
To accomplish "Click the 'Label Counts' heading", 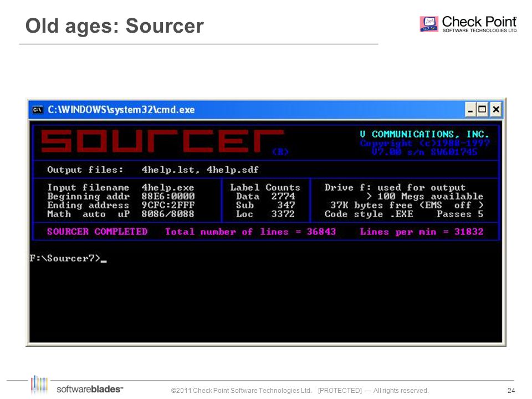I will (265, 188).
